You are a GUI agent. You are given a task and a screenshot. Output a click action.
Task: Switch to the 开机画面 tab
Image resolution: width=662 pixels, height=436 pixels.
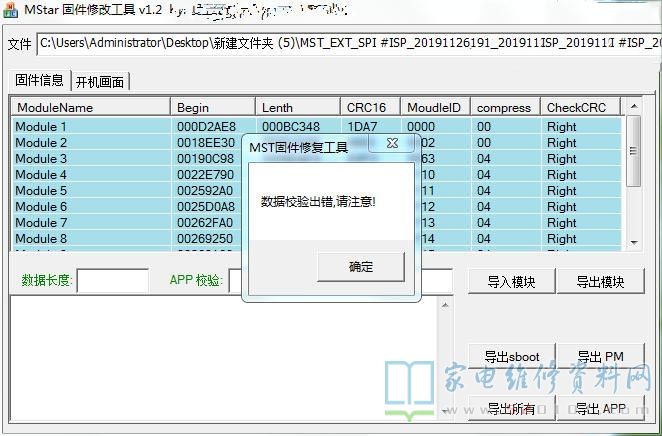point(100,82)
